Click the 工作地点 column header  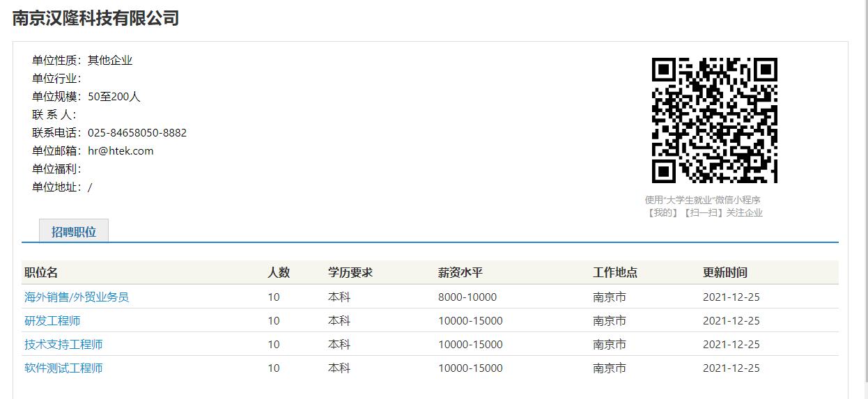coord(615,272)
